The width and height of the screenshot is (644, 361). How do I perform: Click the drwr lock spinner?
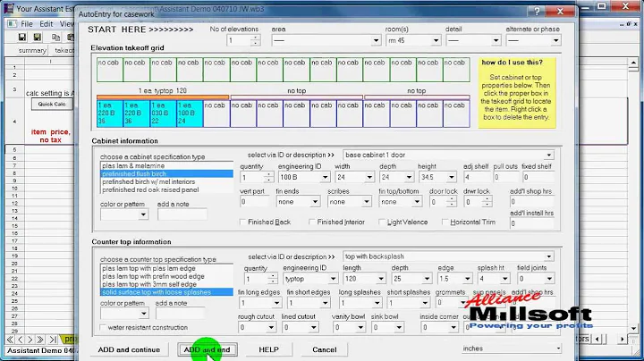coord(487,202)
